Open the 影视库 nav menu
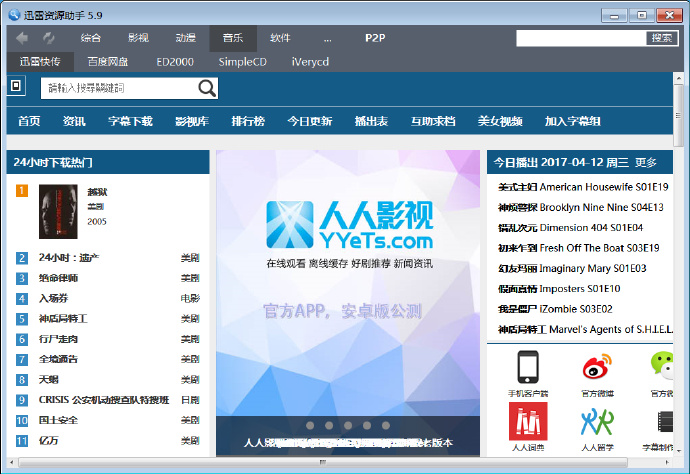The width and height of the screenshot is (690, 474). [x=192, y=121]
